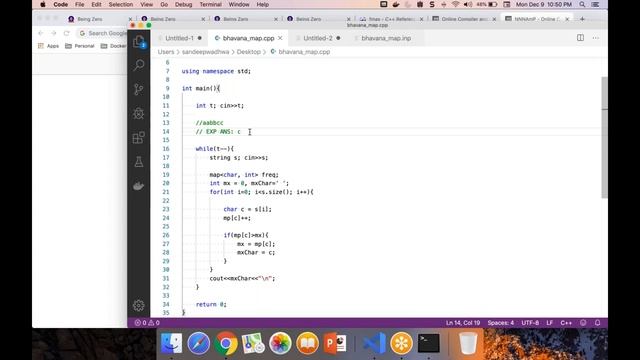
Task: Open the Explorer view in activity bar
Action: [139, 41]
